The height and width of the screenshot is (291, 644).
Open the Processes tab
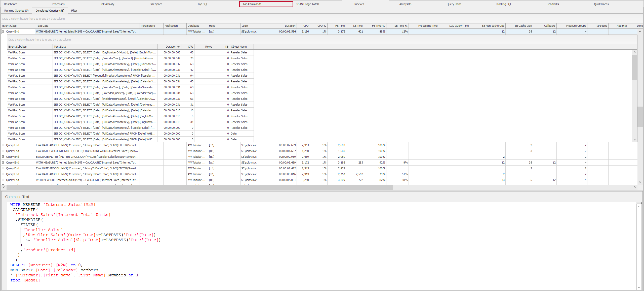[58, 4]
